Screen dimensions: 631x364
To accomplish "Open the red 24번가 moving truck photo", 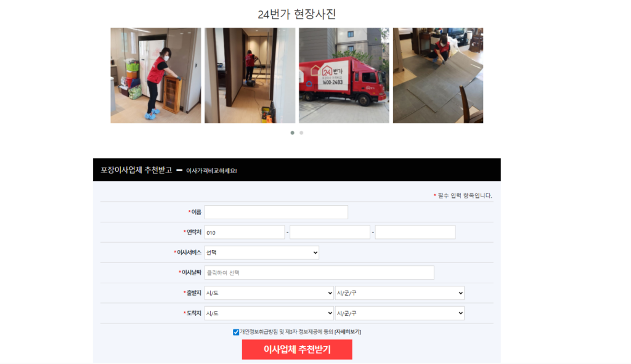I will pyautogui.click(x=344, y=75).
